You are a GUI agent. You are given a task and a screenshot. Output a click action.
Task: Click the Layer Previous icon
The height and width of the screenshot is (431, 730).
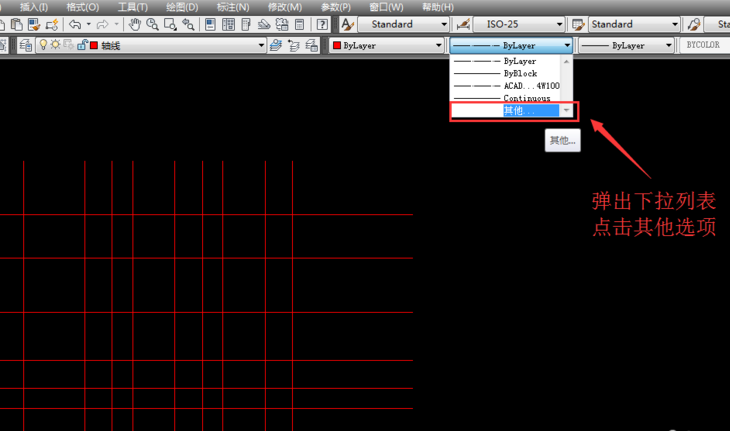[294, 45]
